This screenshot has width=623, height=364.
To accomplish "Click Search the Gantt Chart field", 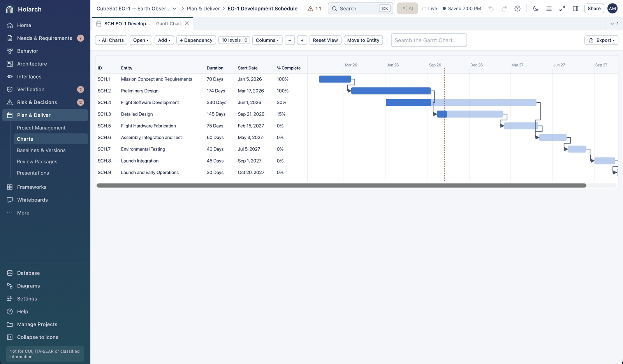I will click(x=429, y=40).
